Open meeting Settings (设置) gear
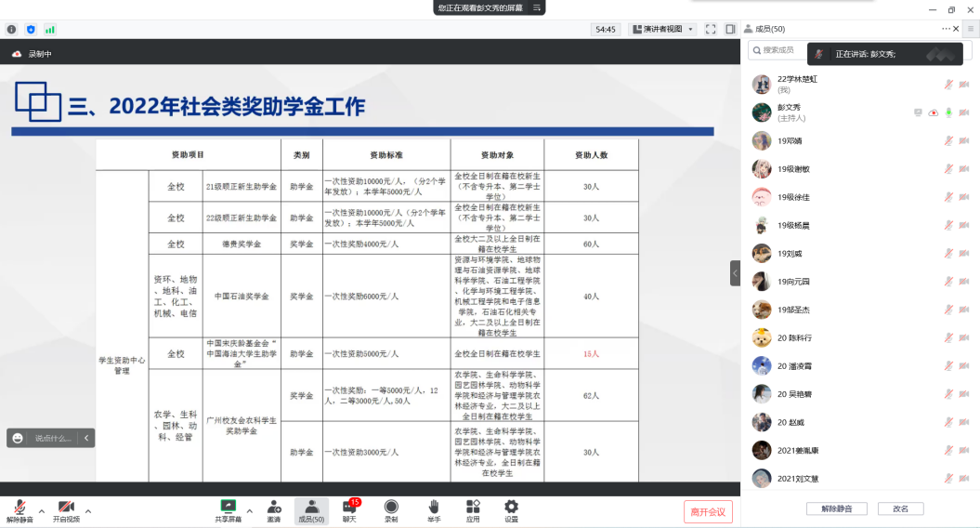This screenshot has width=980, height=528. 511,507
